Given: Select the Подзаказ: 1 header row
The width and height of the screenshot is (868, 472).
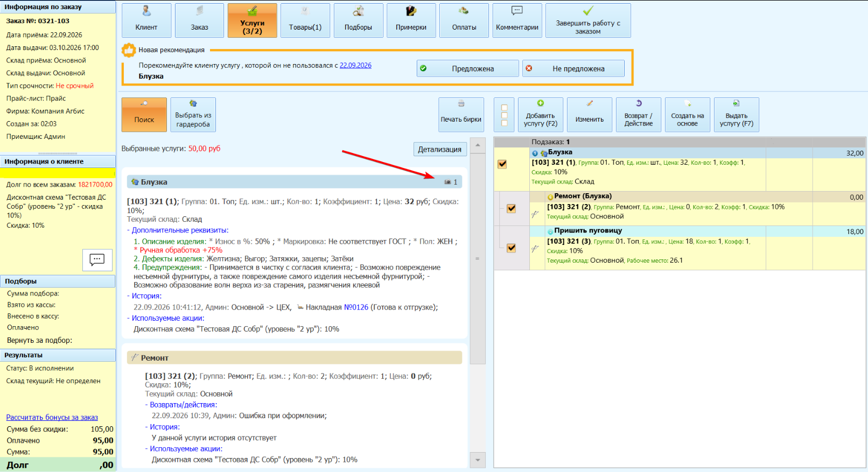Looking at the screenshot, I should click(x=680, y=142).
